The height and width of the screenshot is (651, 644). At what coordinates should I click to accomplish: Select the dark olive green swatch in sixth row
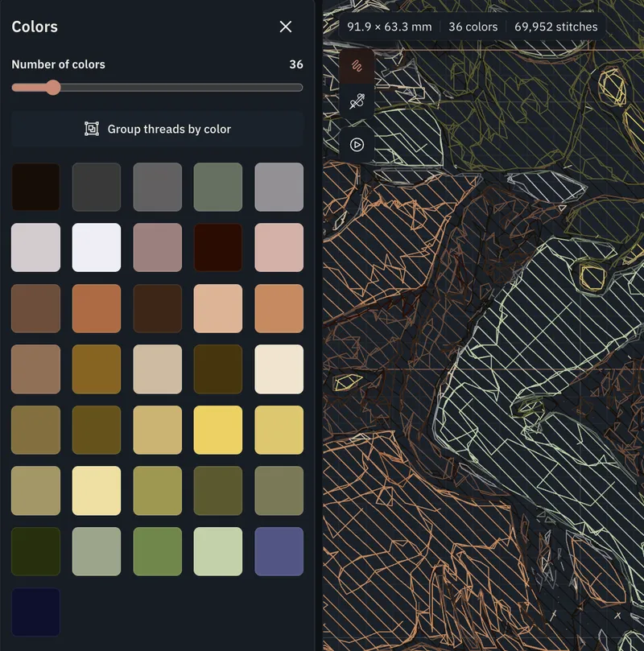pyautogui.click(x=218, y=491)
